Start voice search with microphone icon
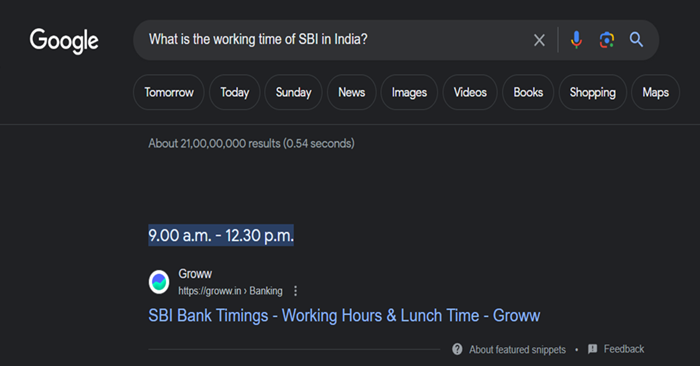Screen dimensions: 700x366 576,40
